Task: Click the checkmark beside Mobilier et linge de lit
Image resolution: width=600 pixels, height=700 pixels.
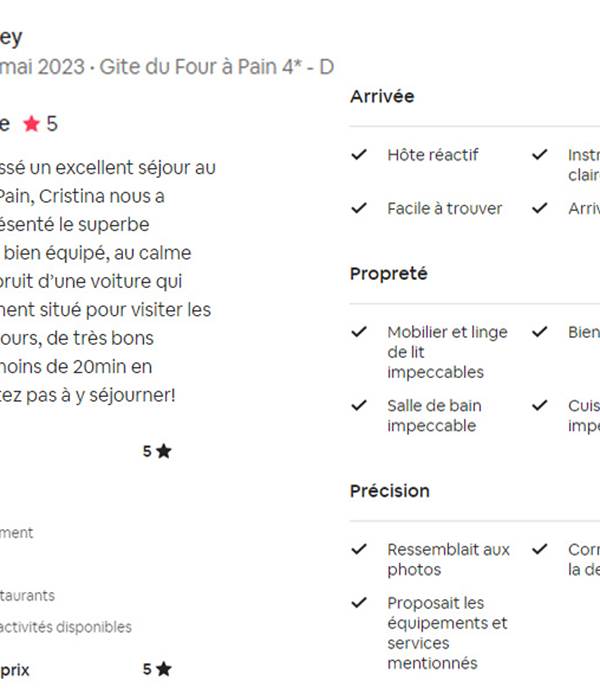Action: click(359, 332)
